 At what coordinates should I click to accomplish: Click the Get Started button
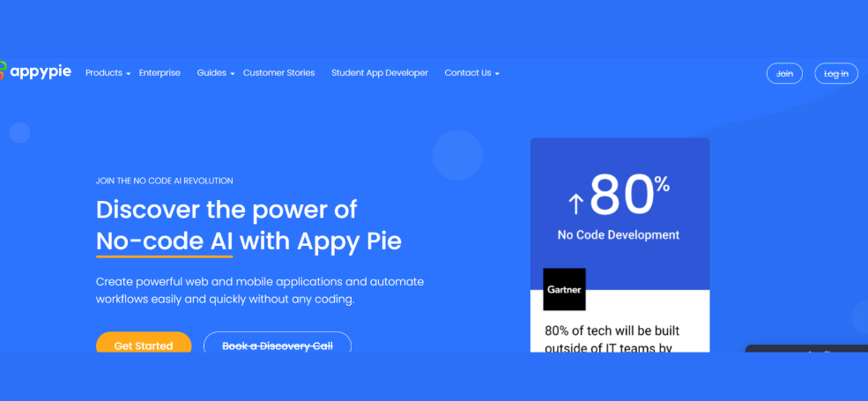144,342
